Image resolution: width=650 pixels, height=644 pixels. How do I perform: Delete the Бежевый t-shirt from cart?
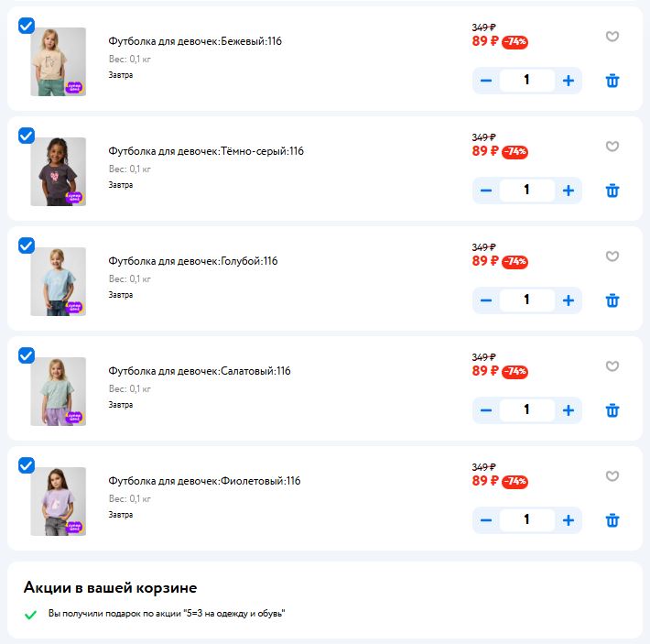click(x=612, y=81)
